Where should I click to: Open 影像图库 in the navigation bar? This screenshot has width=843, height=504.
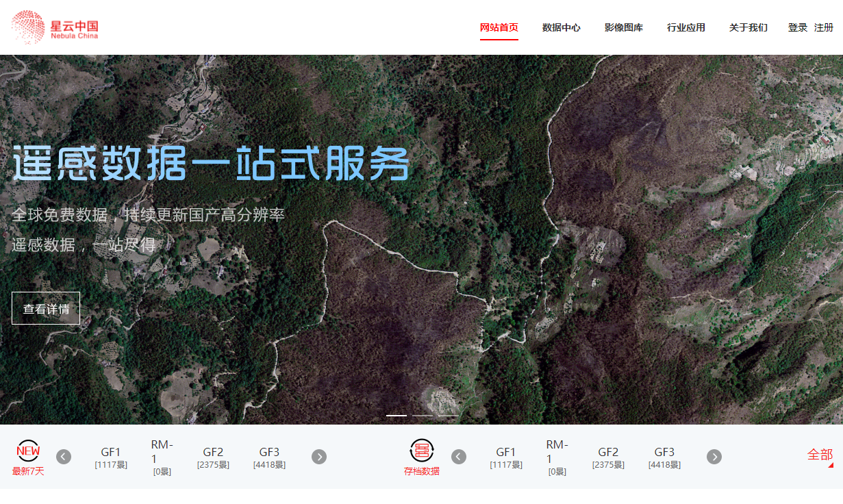[623, 28]
